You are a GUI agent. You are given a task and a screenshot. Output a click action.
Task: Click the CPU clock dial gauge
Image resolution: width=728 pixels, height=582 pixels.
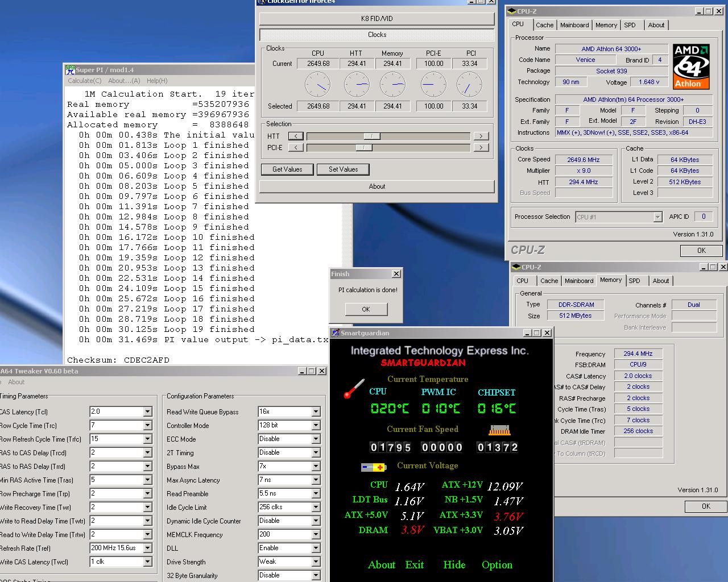point(317,85)
